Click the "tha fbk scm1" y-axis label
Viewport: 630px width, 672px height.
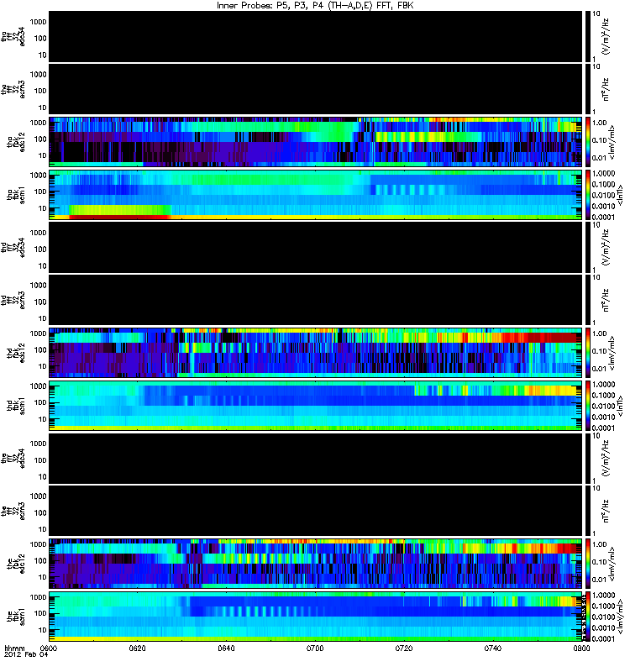[x=16, y=195]
